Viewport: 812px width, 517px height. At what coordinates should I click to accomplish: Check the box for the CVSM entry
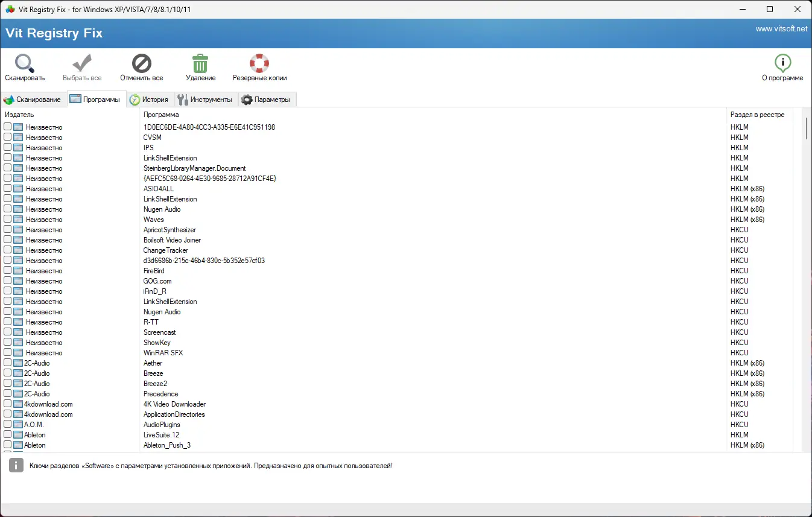7,138
